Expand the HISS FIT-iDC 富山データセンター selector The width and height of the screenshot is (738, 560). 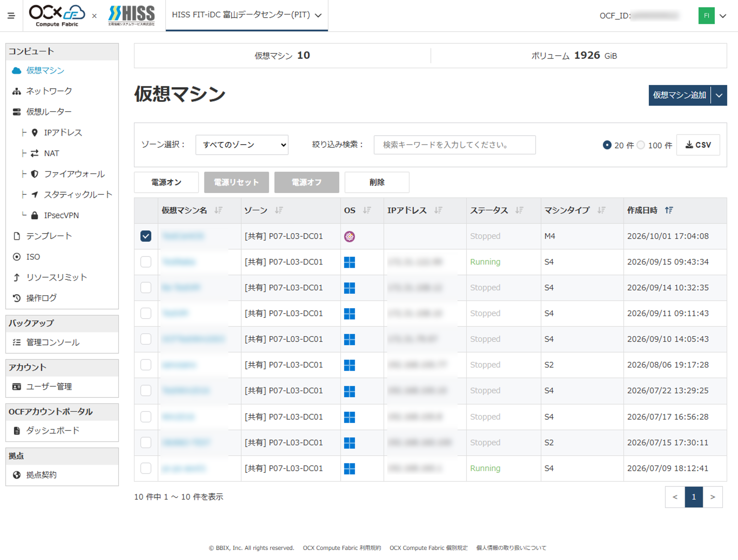pyautogui.click(x=246, y=15)
